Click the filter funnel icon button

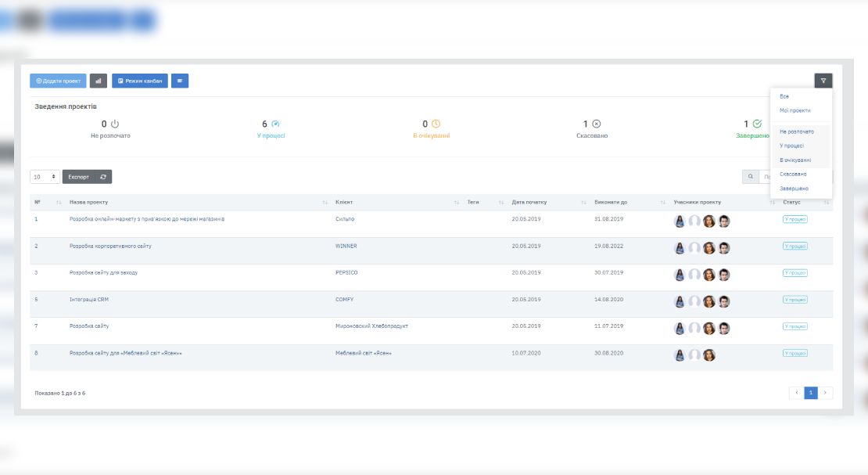tap(823, 81)
